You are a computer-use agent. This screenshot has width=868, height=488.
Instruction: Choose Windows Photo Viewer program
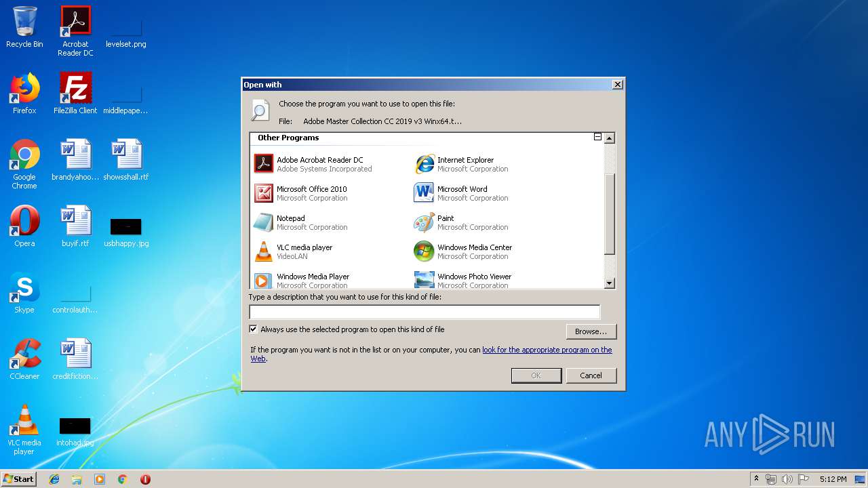click(x=463, y=279)
